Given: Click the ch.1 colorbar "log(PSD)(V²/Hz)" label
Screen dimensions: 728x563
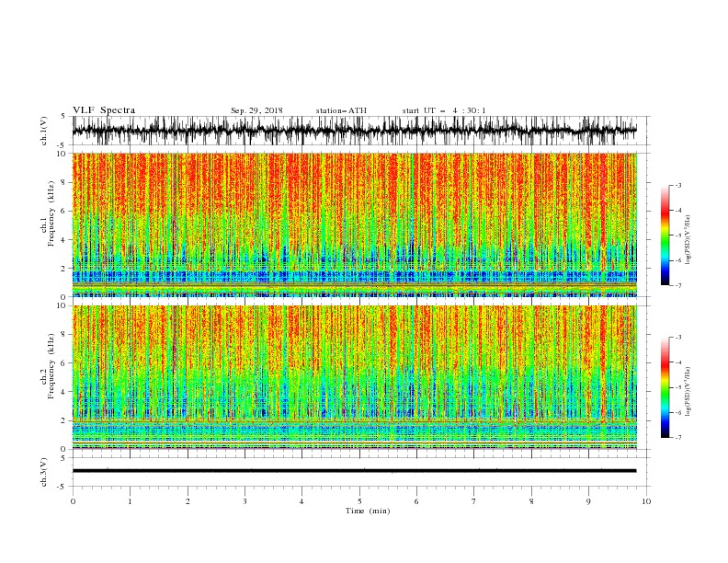Looking at the screenshot, I should coord(688,240).
